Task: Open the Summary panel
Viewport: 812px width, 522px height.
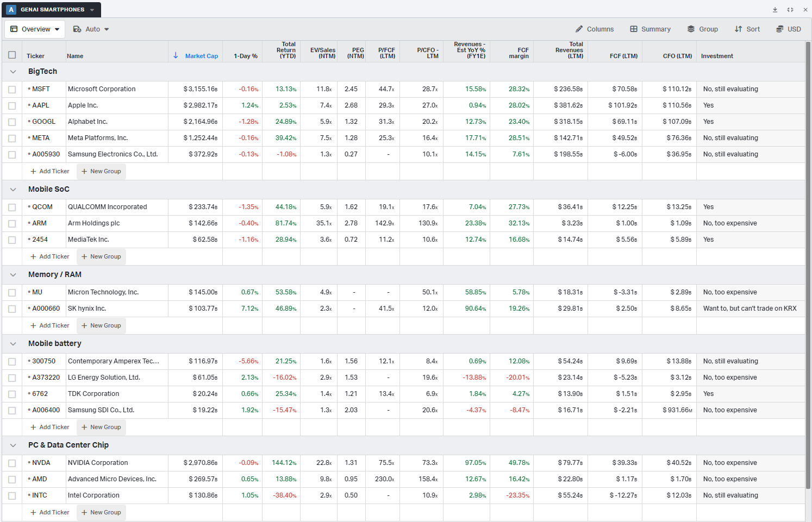Action: pyautogui.click(x=650, y=29)
